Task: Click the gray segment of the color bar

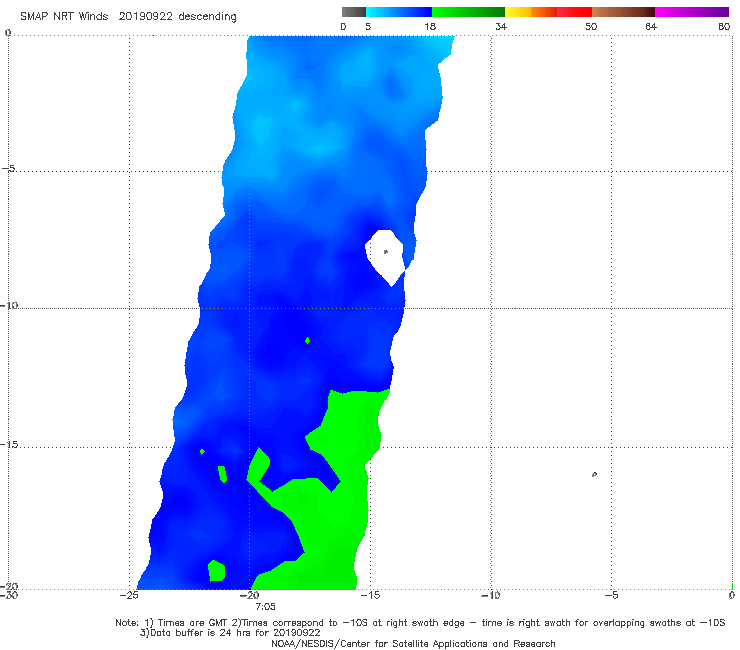Action: point(354,12)
